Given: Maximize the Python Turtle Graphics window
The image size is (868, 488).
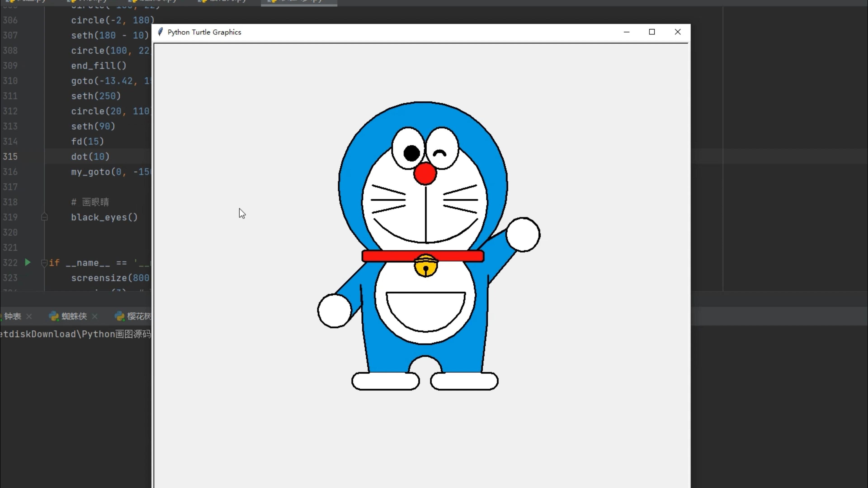Looking at the screenshot, I should coord(652,32).
